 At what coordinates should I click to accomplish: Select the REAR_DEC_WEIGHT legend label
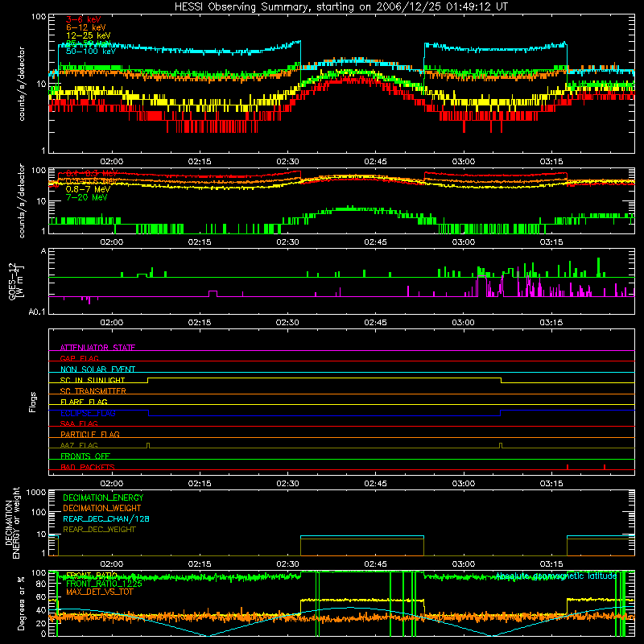pos(99,530)
